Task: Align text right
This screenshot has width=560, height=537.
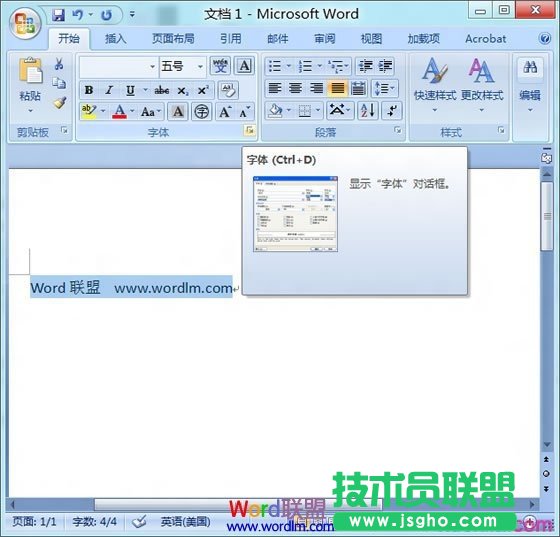Action: point(316,88)
